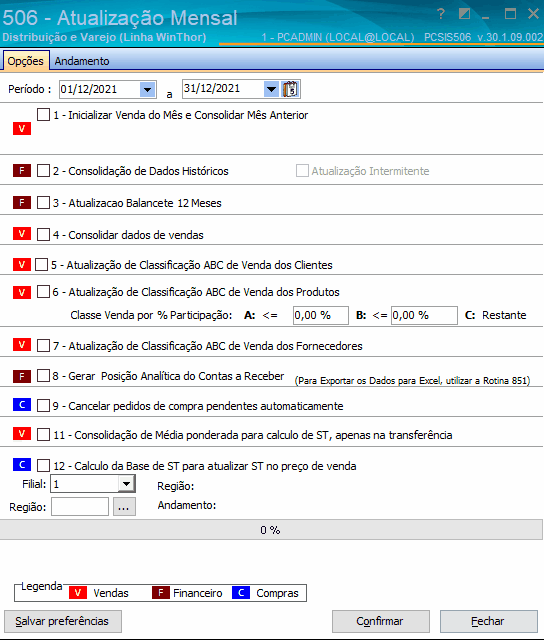This screenshot has height=640, width=544.
Task: Enable 11 - Consolidação de Média ponderada checkbox
Action: [43, 435]
